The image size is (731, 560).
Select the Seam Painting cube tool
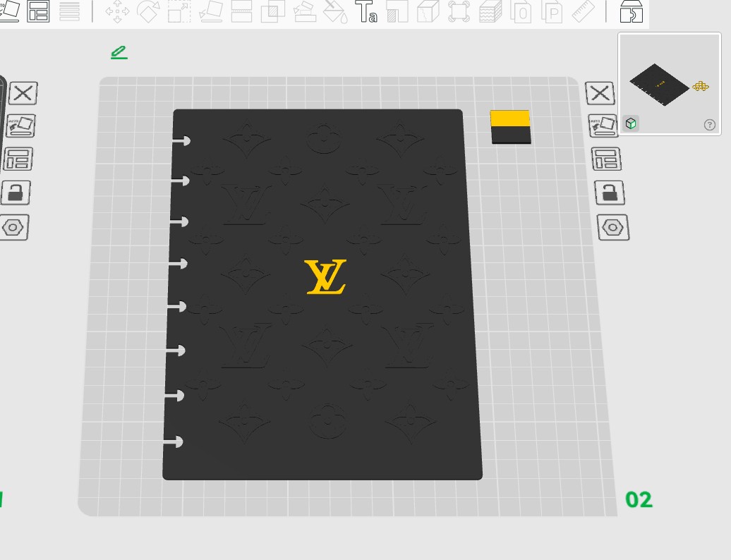(428, 11)
